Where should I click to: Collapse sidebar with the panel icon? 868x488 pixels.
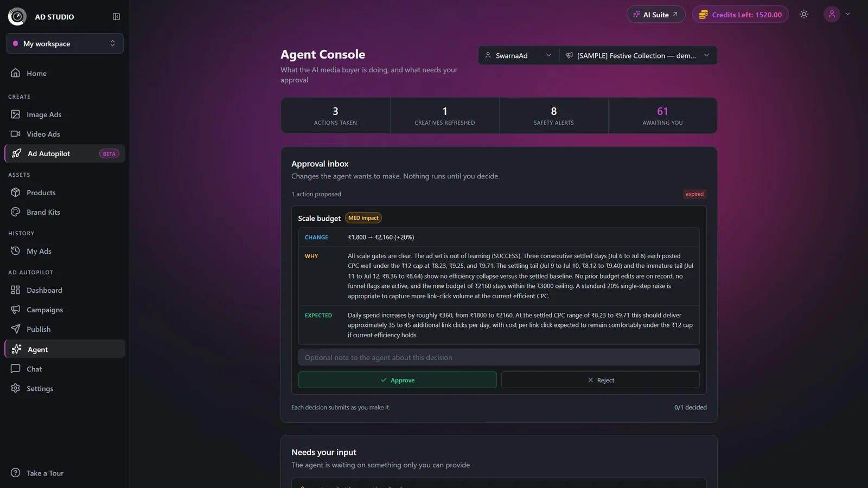pyautogui.click(x=116, y=17)
